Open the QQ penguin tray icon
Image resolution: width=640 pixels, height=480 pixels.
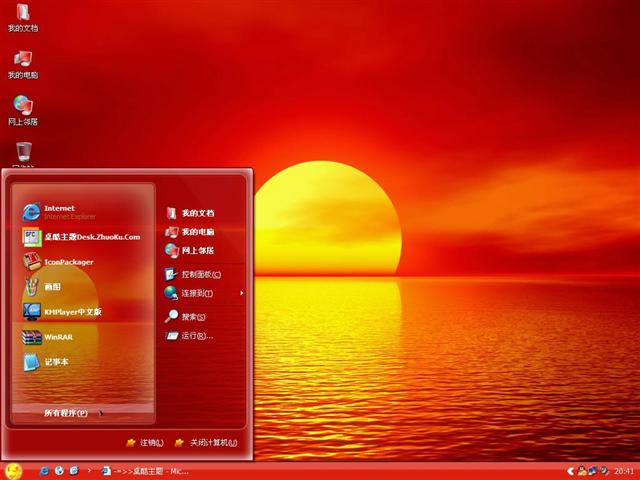coord(581,471)
